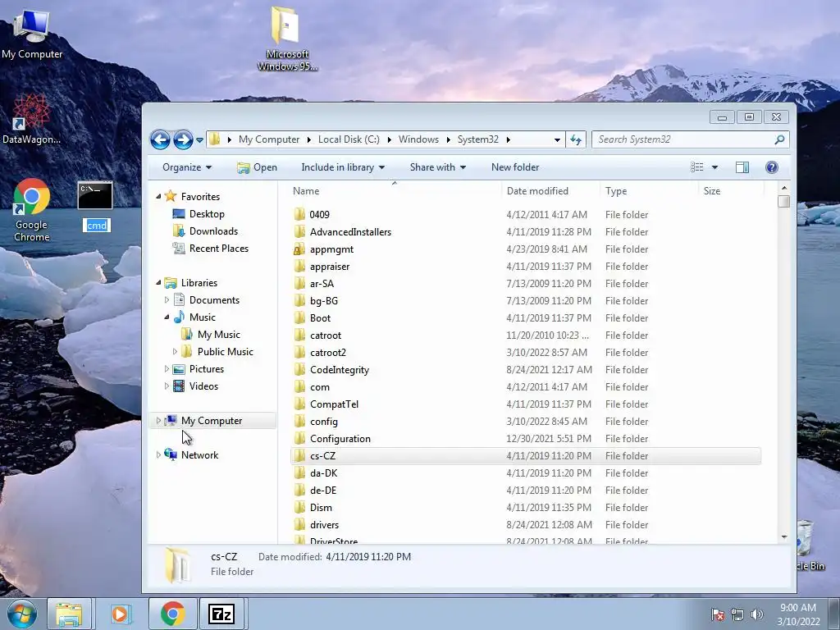The height and width of the screenshot is (630, 840).
Task: Open the view options dropdown arrow
Action: point(714,167)
